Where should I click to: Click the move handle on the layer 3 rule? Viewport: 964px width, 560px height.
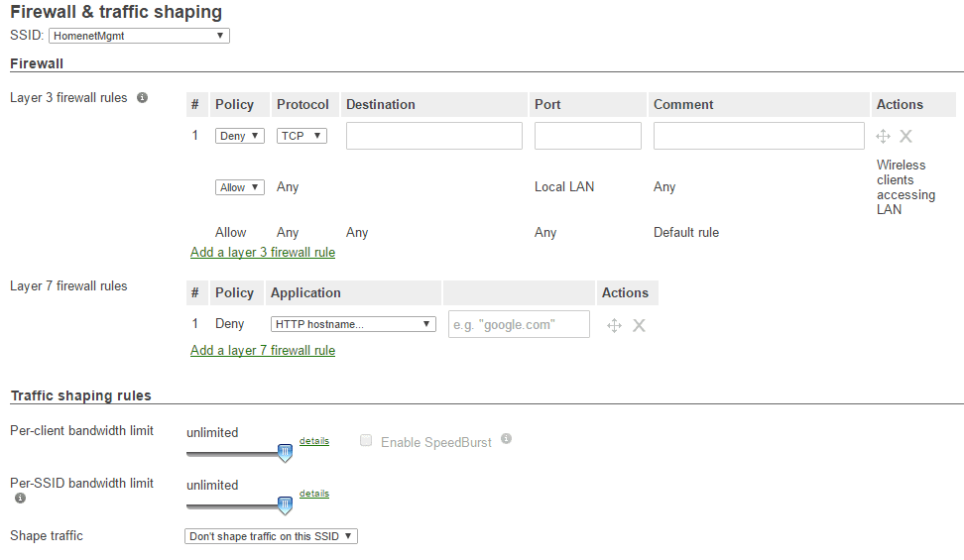click(x=884, y=136)
